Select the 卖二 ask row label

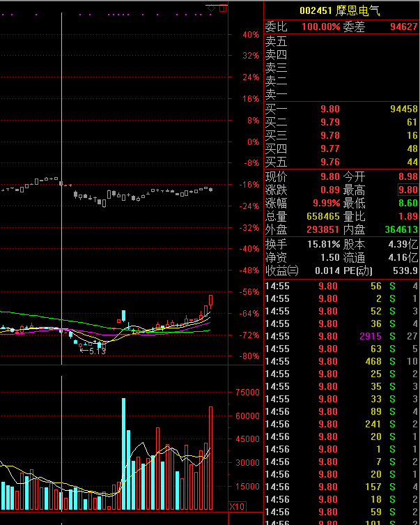(277, 82)
